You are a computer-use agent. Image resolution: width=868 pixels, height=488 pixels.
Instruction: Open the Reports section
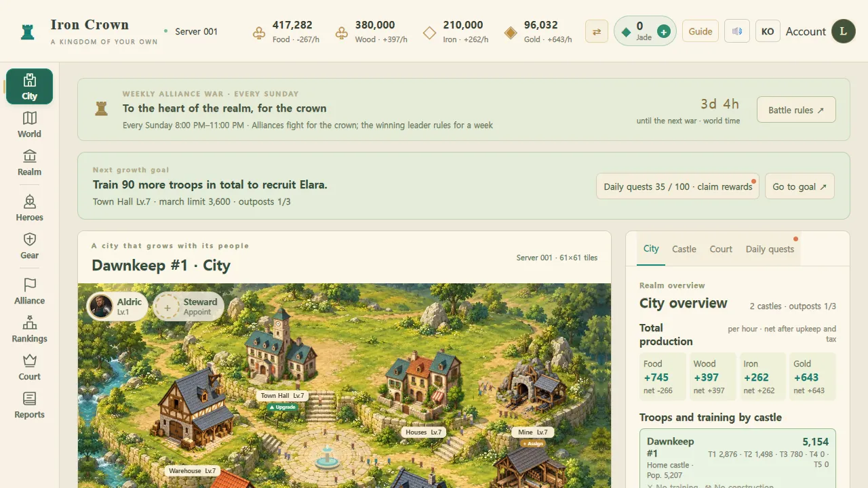click(29, 405)
